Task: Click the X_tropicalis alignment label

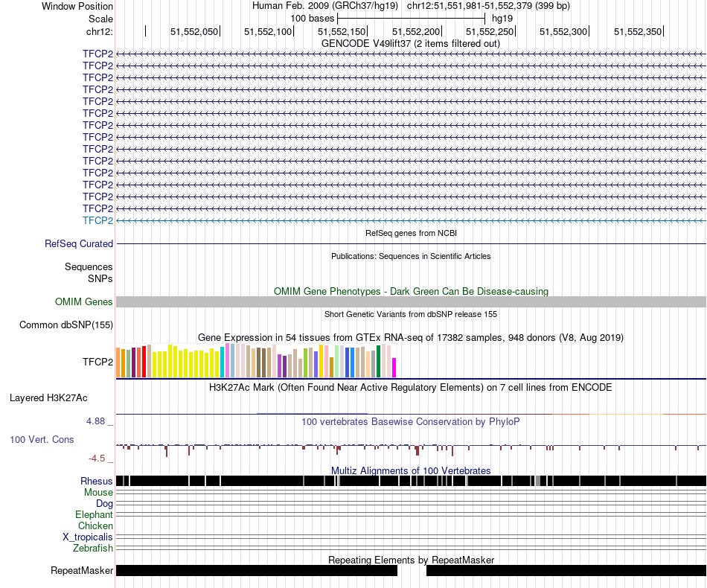Action: pos(88,537)
